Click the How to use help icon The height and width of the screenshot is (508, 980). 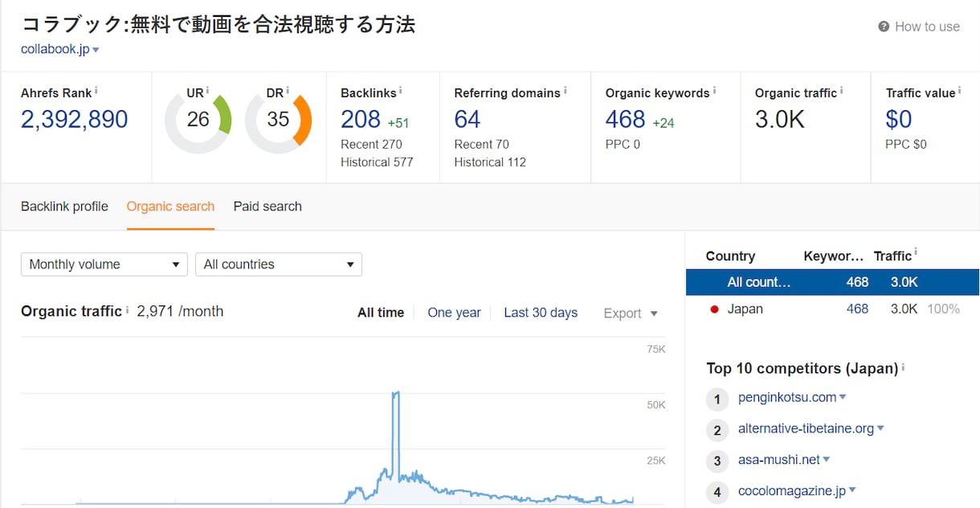pos(884,27)
